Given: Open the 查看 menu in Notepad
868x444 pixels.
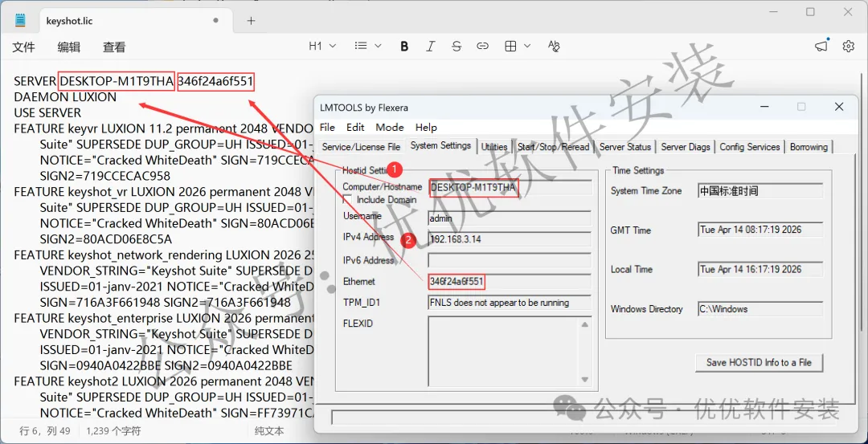Looking at the screenshot, I should pos(114,47).
